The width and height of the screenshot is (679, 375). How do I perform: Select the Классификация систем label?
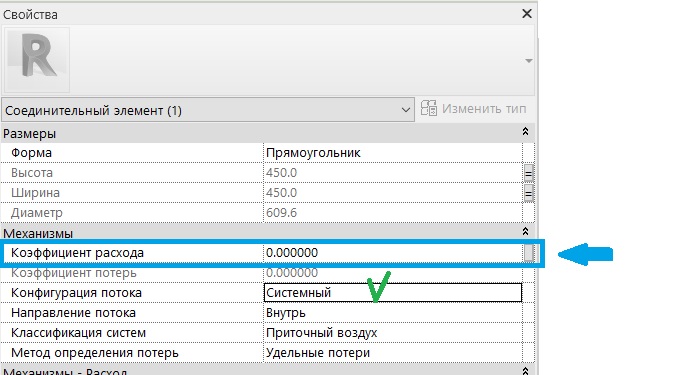point(78,333)
